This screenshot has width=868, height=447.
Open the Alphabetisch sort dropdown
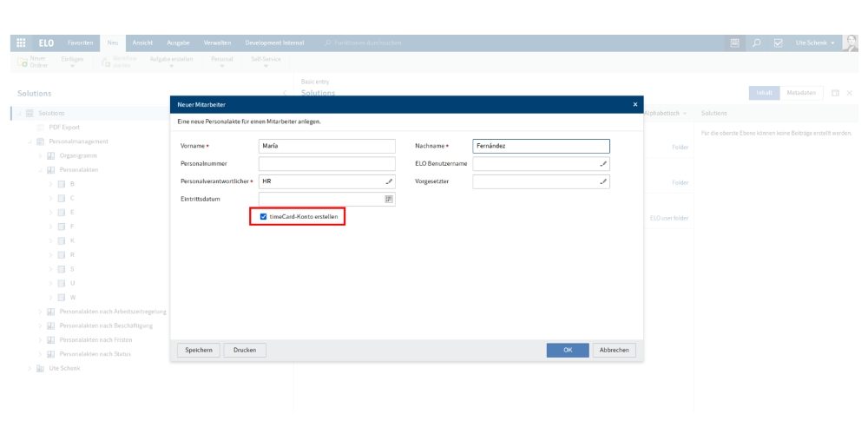point(666,113)
